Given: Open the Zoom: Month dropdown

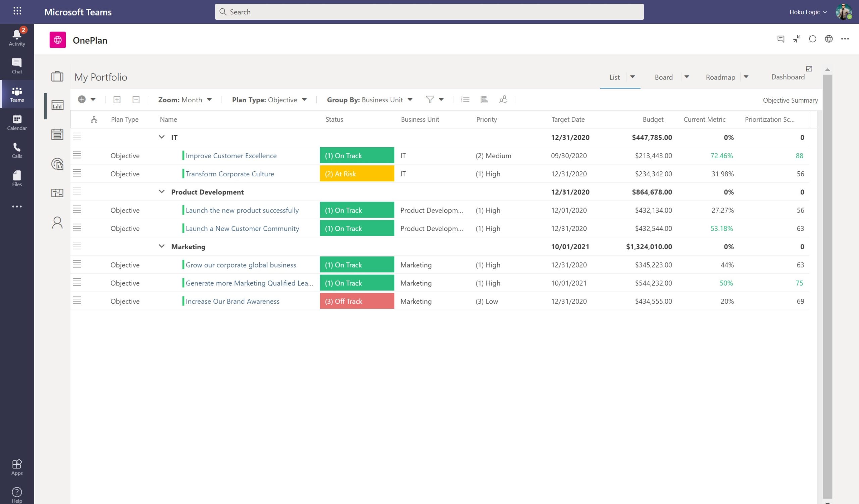Looking at the screenshot, I should coord(185,100).
